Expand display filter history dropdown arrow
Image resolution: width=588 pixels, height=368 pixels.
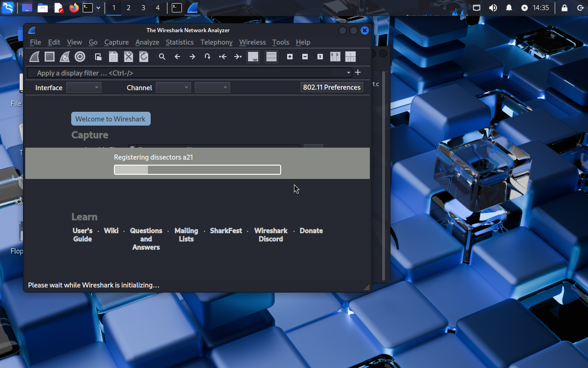[349, 73]
